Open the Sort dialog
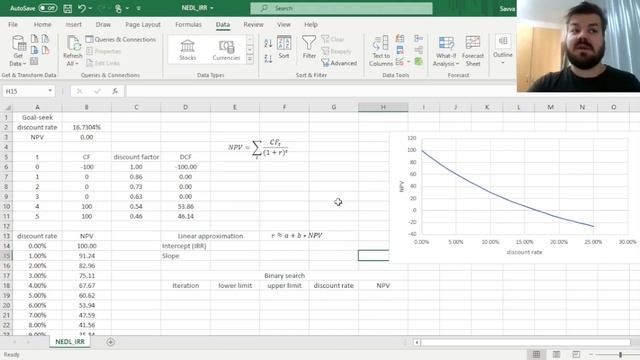 point(284,48)
